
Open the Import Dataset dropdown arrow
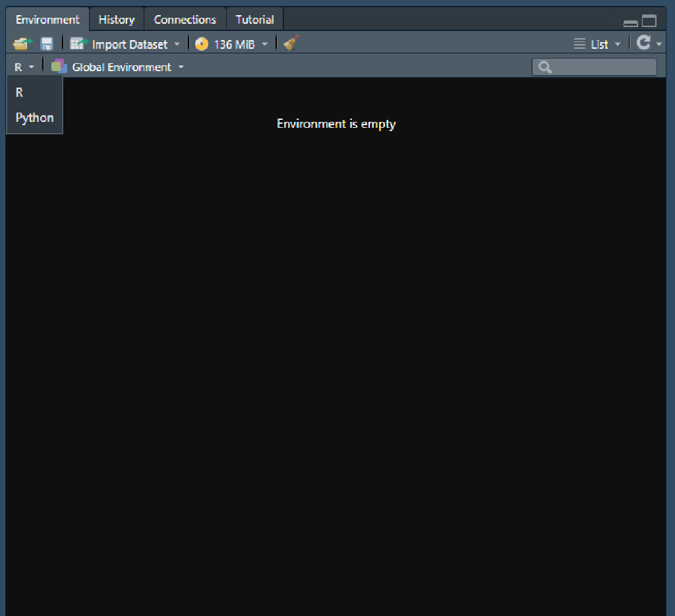pyautogui.click(x=177, y=43)
